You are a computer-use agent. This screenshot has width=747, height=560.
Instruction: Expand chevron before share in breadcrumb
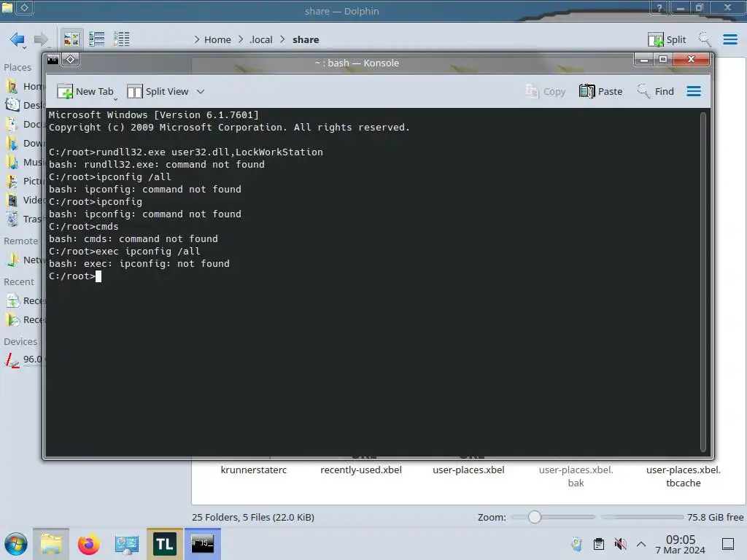282,39
